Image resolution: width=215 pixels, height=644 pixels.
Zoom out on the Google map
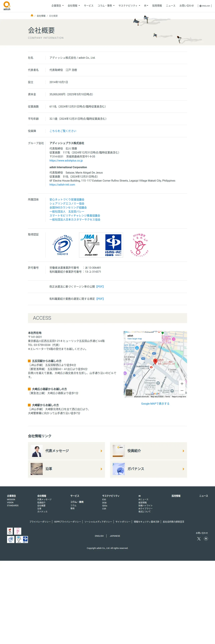click(x=182, y=391)
